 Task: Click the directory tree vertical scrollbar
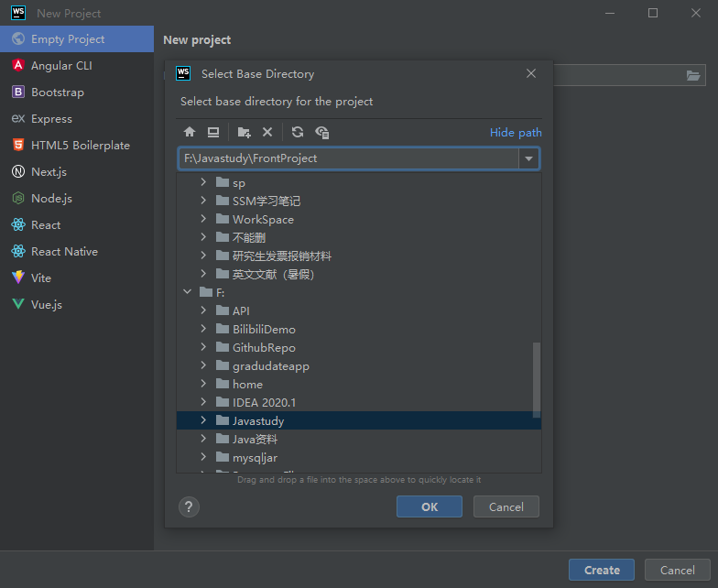[x=537, y=379]
